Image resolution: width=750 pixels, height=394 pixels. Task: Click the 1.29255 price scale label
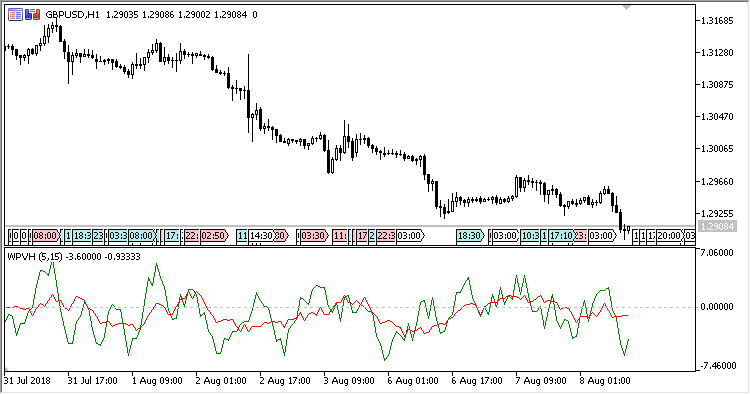pos(717,214)
